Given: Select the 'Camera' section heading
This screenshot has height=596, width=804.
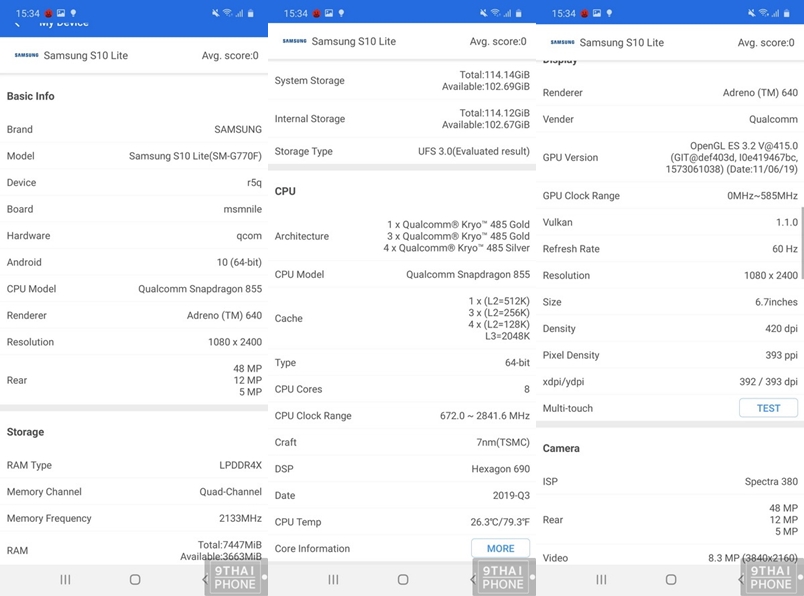Looking at the screenshot, I should click(x=561, y=448).
